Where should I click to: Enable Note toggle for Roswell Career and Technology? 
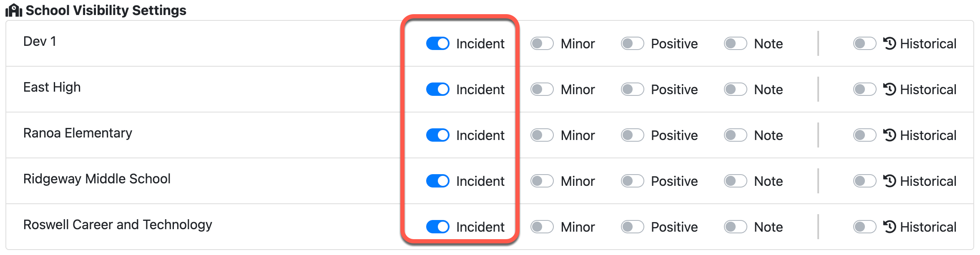point(735,227)
